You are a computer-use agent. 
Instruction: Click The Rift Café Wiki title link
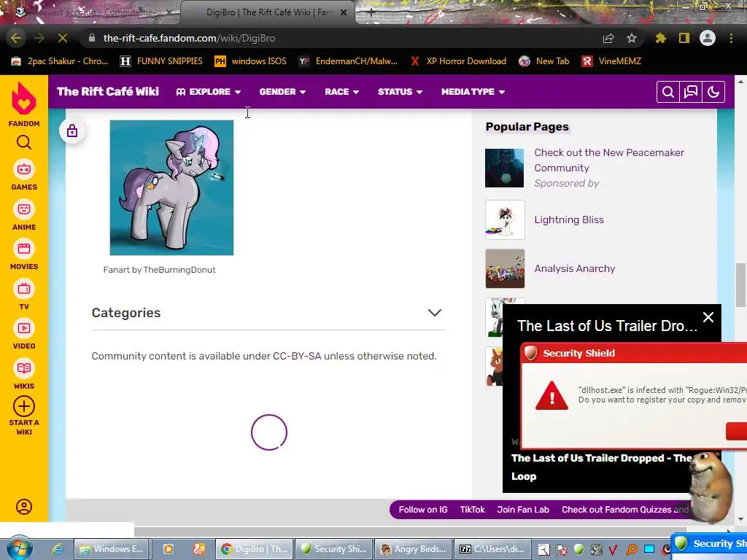tap(108, 92)
